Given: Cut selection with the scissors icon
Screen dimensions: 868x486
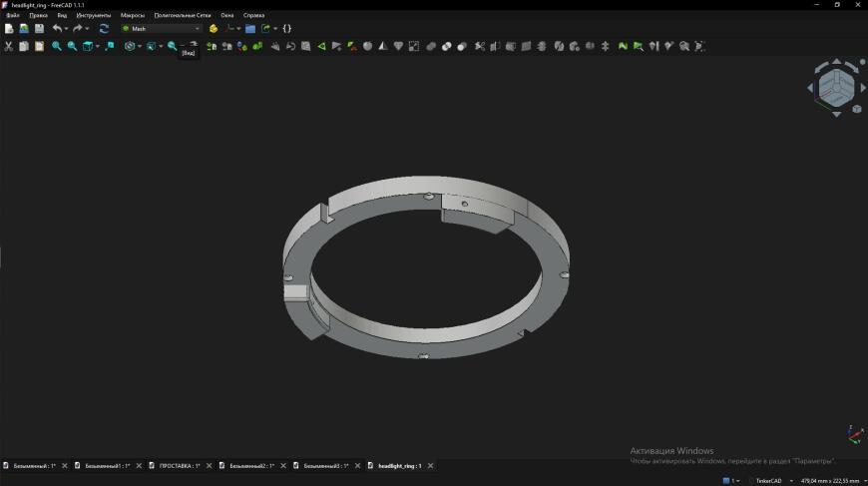Looking at the screenshot, I should [8, 46].
